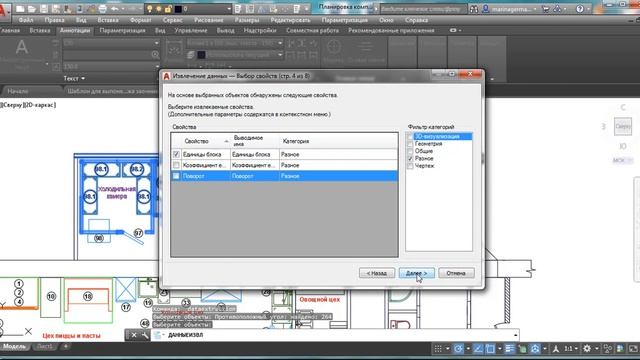Screen dimensions: 640x360
Task: Open the text height dropdown in ribbon
Action: [156, 66]
